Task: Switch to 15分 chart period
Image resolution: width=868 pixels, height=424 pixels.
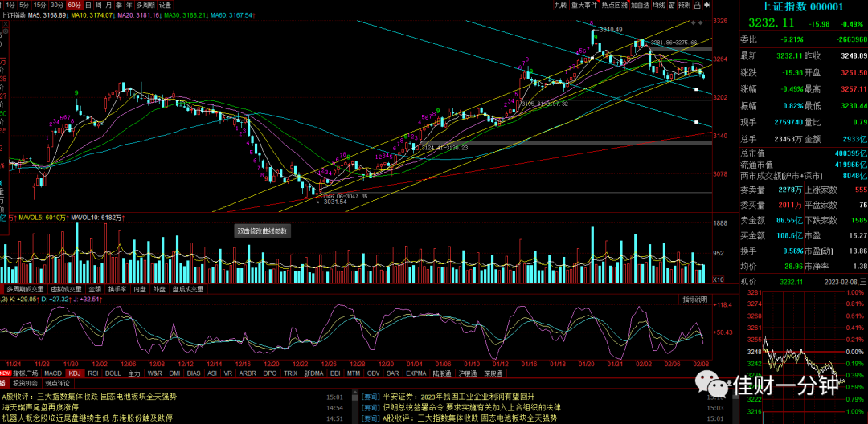Action: click(40, 5)
